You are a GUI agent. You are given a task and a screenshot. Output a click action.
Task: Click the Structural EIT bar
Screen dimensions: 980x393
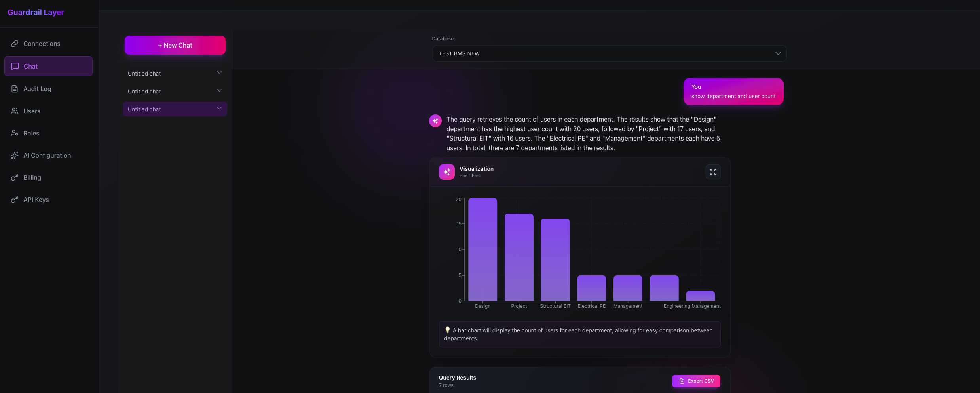pos(555,260)
